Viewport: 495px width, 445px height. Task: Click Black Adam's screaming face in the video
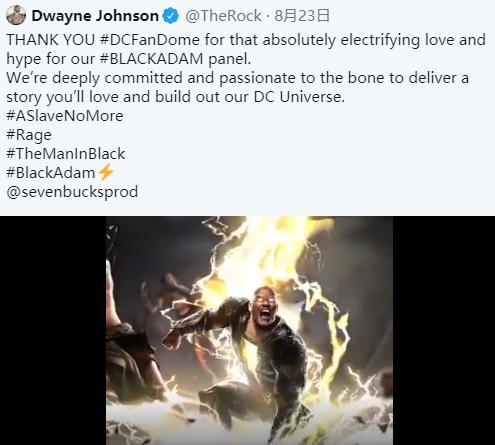[x=265, y=308]
